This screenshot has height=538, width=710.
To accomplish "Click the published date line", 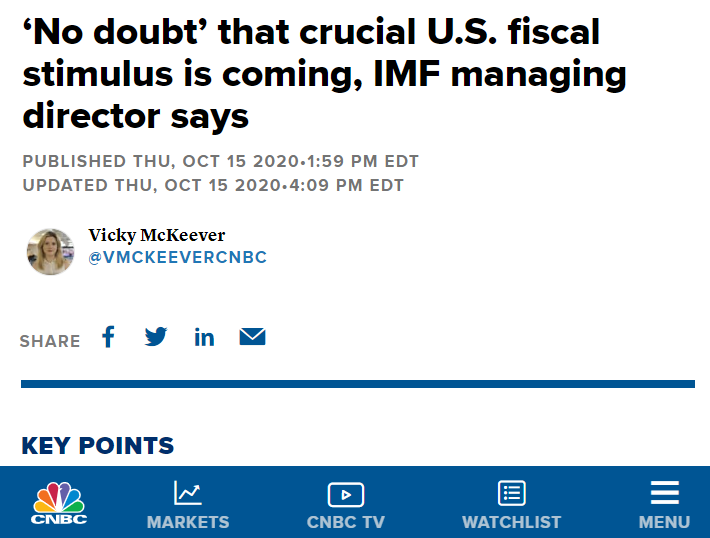I will click(x=220, y=161).
